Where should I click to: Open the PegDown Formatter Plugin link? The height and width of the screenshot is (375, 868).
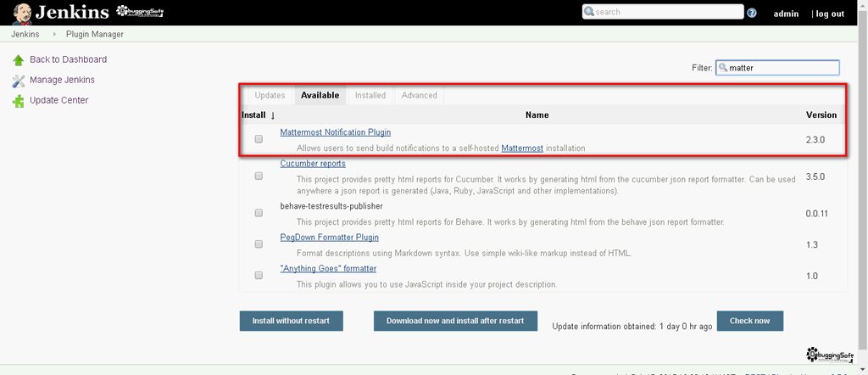point(330,238)
